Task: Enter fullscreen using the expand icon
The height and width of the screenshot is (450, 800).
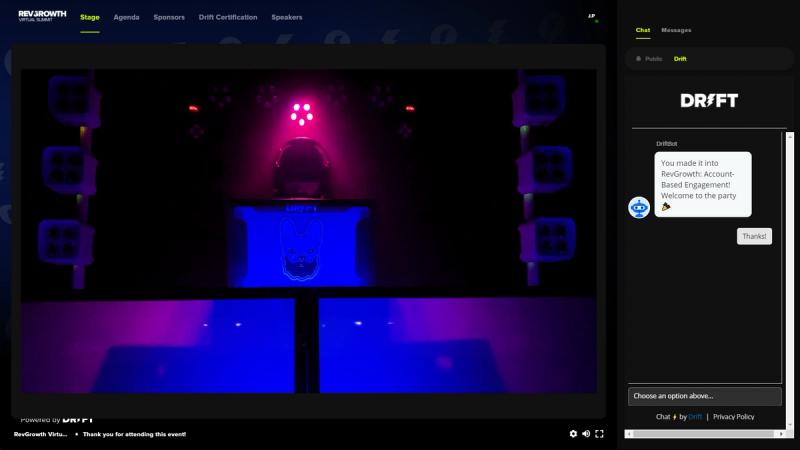Action: click(599, 434)
